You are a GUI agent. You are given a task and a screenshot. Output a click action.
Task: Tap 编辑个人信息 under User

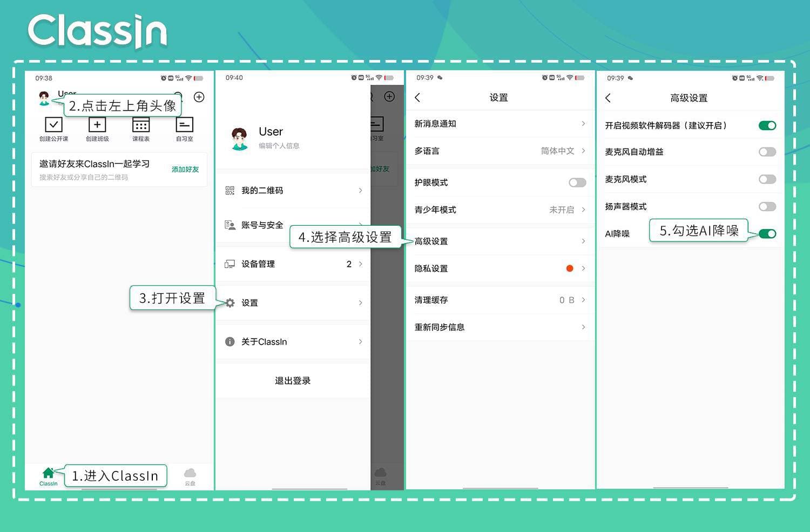(279, 146)
